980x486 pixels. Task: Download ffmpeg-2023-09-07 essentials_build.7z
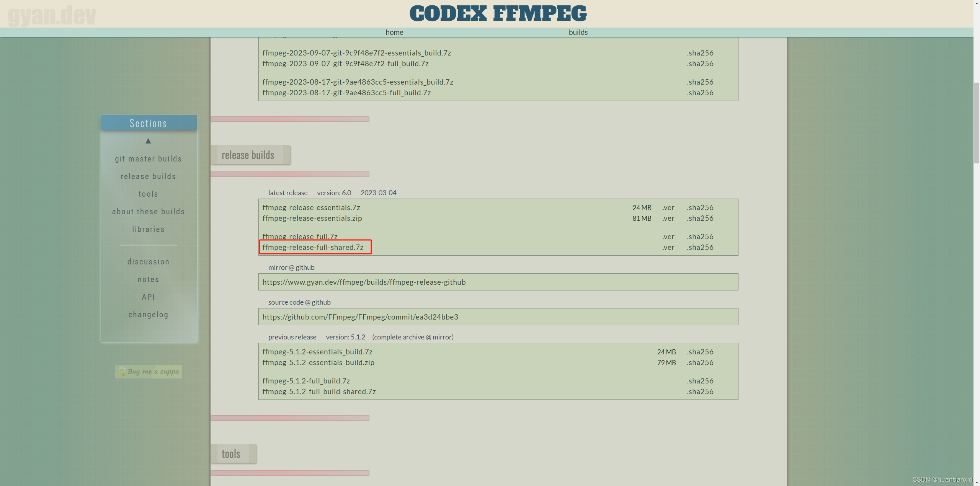pyautogui.click(x=356, y=53)
